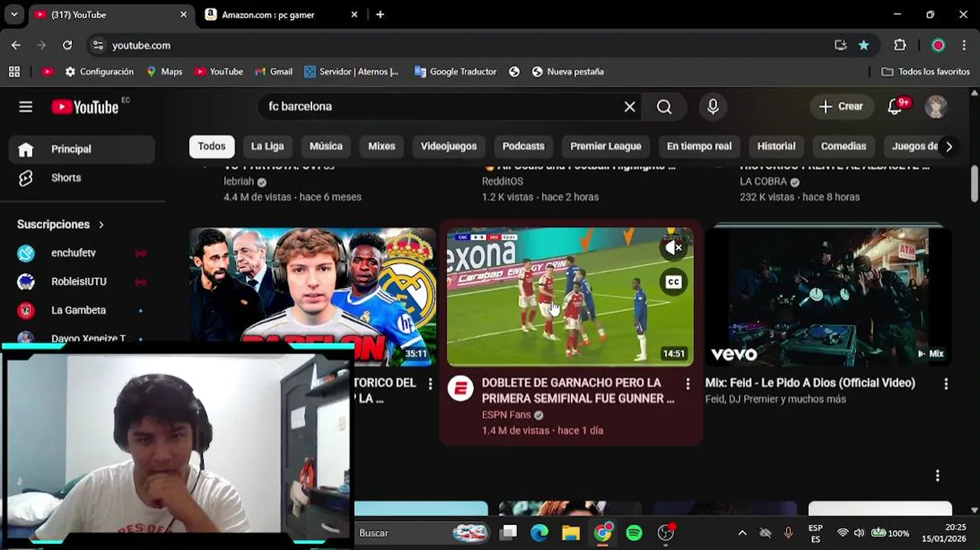
Task: Show more filter chips with right arrow
Action: (x=949, y=147)
